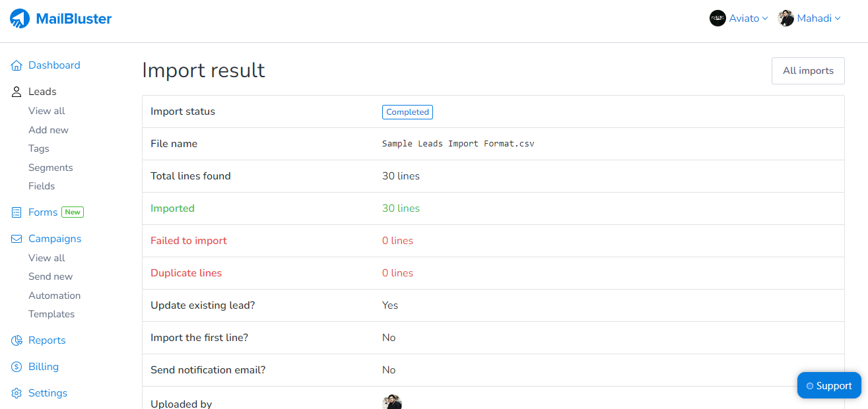Go to the Segments section

[x=51, y=167]
